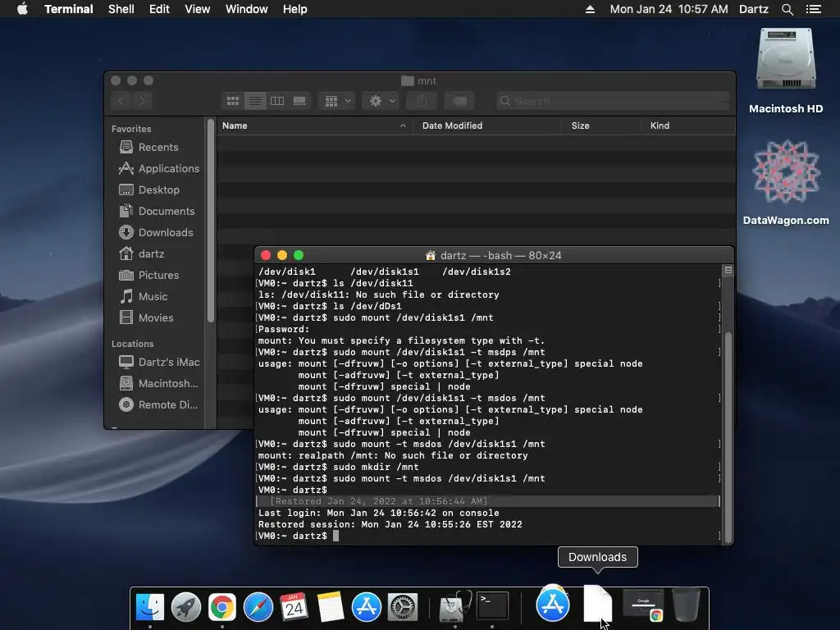Click the date and time in menu bar
This screenshot has width=840, height=630.
coord(669,9)
